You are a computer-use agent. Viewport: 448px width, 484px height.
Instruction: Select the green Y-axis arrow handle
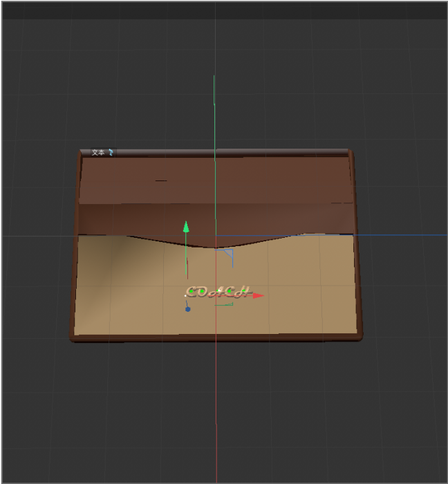click(185, 227)
